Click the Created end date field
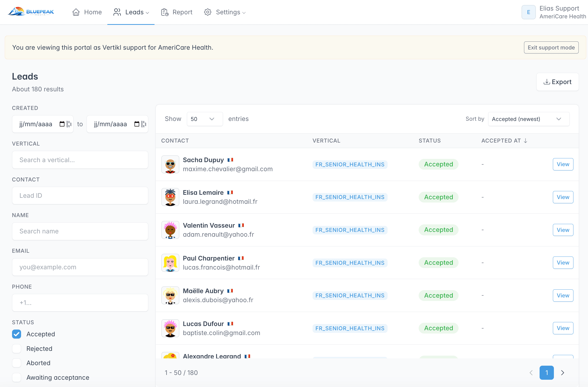This screenshot has width=588, height=387. coord(117,124)
